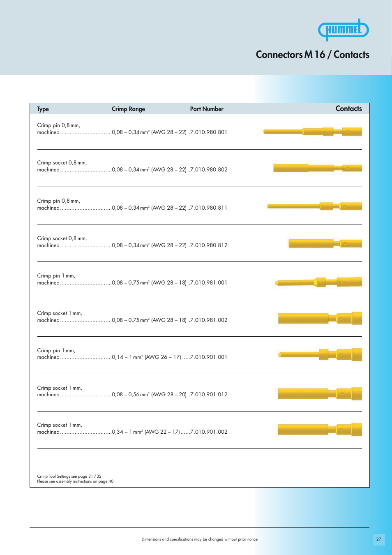Click page number 27
The image size is (392, 555).
379,539
